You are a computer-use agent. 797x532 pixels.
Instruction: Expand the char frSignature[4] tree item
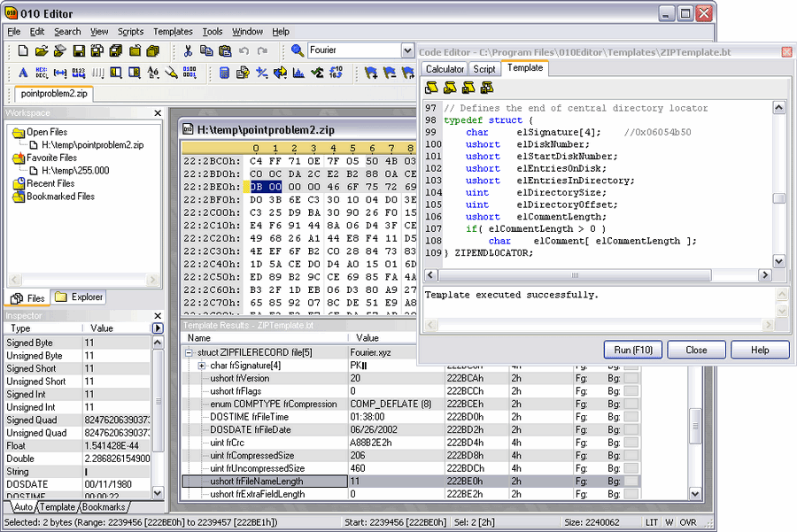202,364
